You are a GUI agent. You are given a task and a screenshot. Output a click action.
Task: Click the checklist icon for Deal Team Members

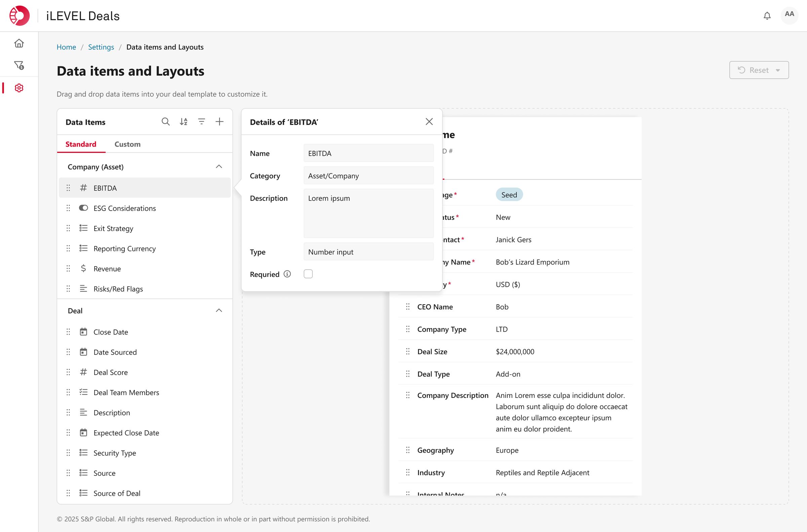pos(83,392)
